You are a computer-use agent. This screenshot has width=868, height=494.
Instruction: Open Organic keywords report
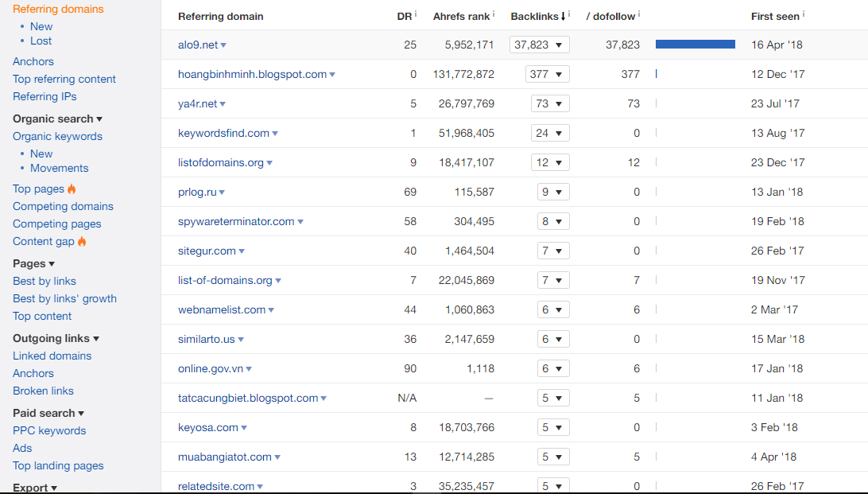pos(57,136)
